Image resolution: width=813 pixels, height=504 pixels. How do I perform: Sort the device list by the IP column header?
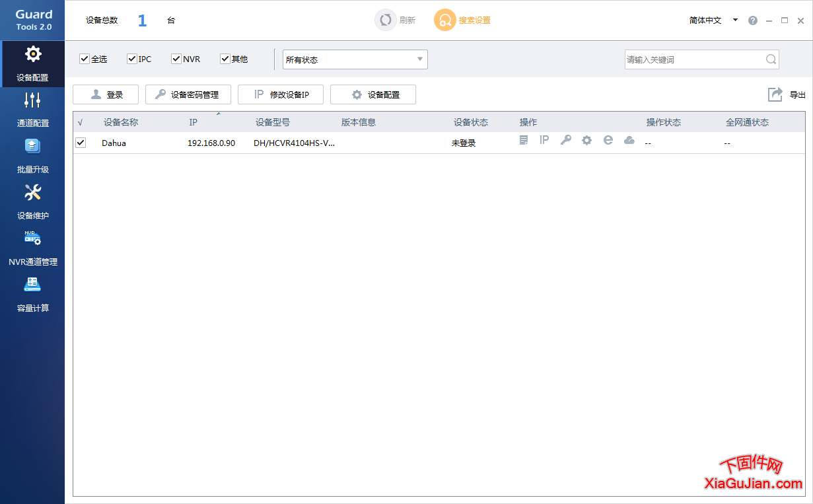(x=194, y=122)
